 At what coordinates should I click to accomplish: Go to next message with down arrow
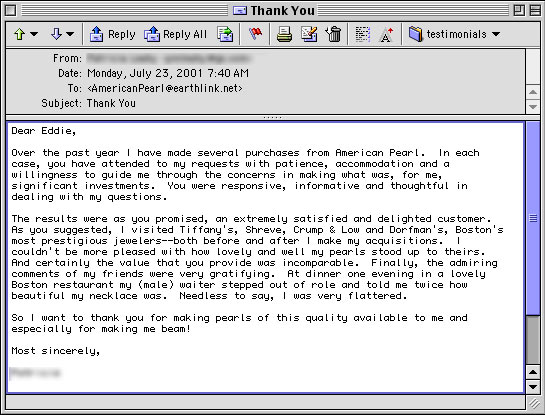[56, 34]
